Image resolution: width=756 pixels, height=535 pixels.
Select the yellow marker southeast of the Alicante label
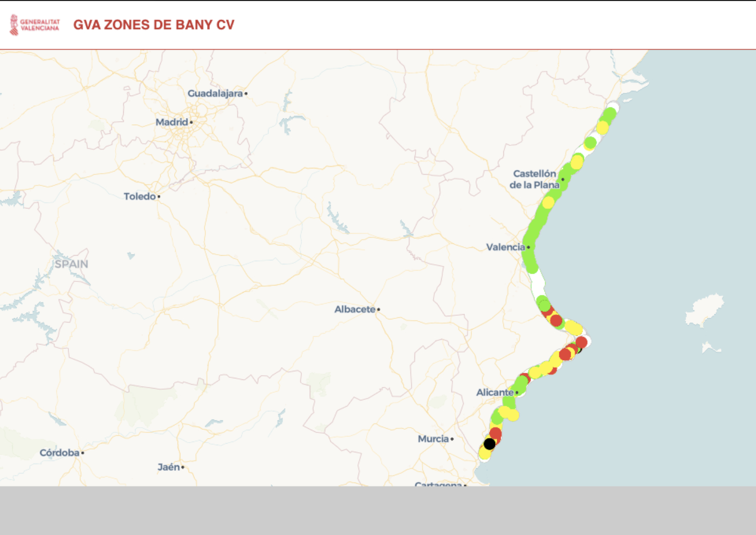(512, 414)
